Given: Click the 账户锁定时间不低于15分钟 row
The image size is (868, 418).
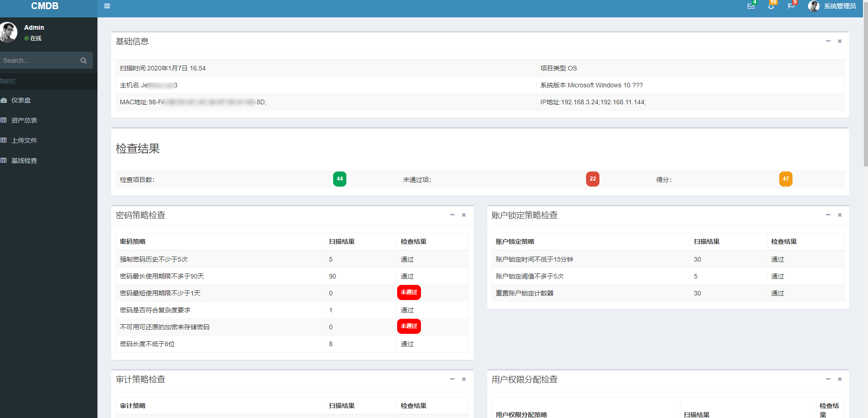Looking at the screenshot, I should point(668,259).
